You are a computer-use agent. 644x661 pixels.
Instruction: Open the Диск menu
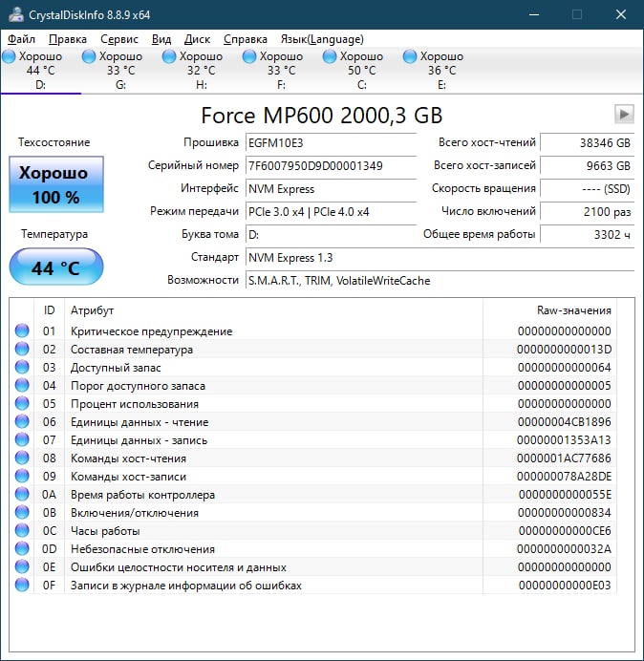198,39
